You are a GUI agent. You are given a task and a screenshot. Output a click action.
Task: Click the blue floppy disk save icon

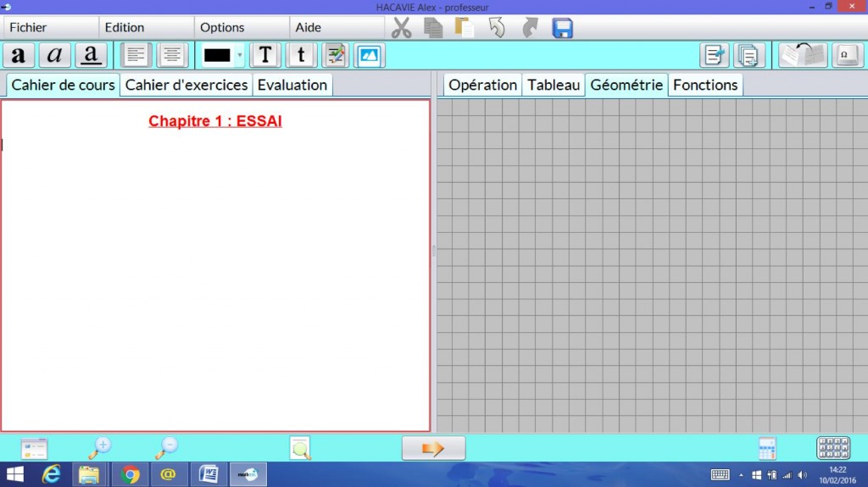(x=563, y=28)
